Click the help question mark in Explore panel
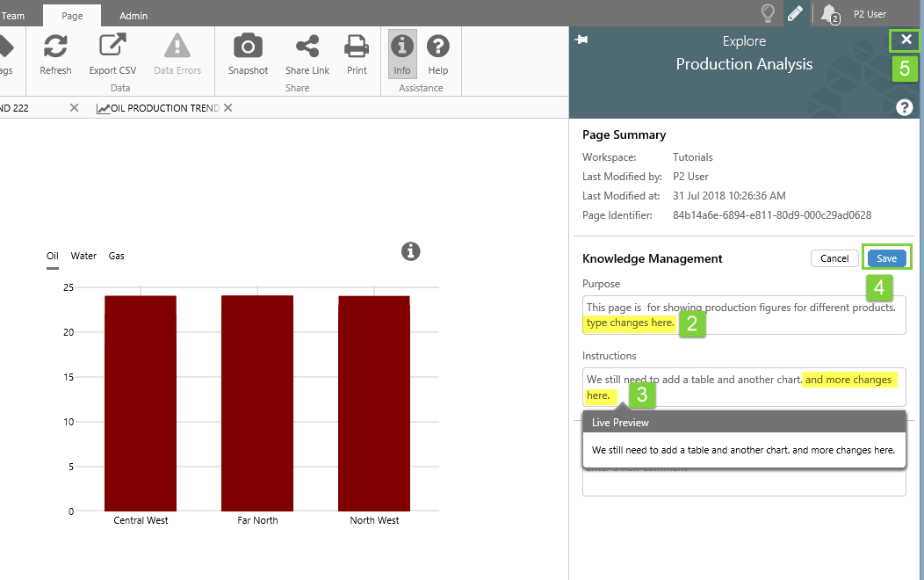Viewport: 924px width, 580px height. point(905,107)
